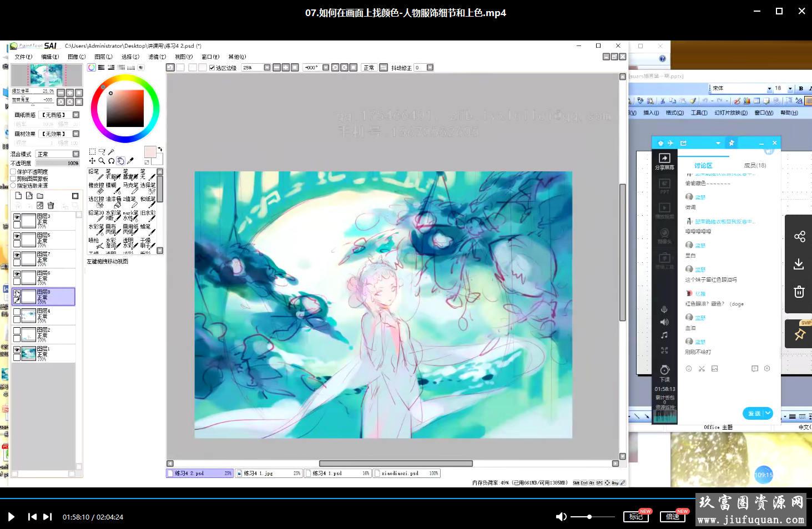Viewport: 812px width, 529px height.
Task: Click the delete layer trash icon
Action: coord(51,206)
